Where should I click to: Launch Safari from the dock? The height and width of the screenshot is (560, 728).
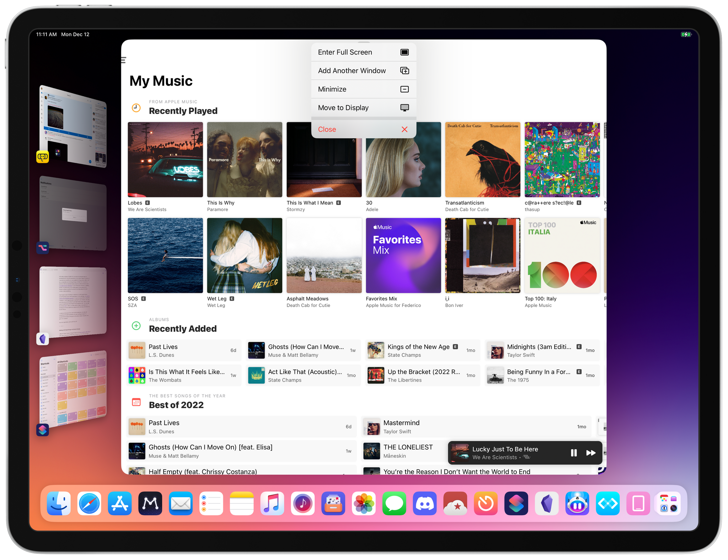tap(89, 503)
